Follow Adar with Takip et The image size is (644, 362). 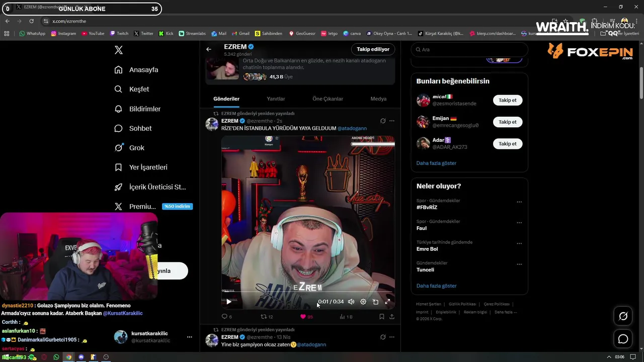coord(507,144)
